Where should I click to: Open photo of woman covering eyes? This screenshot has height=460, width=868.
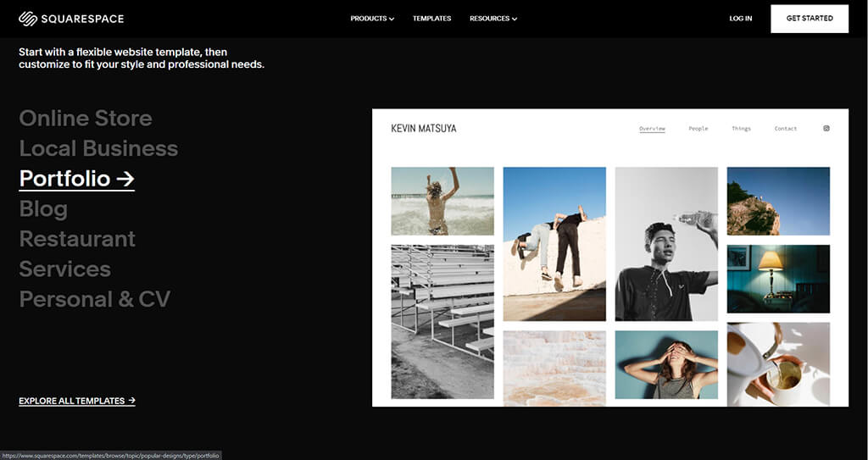click(x=666, y=365)
